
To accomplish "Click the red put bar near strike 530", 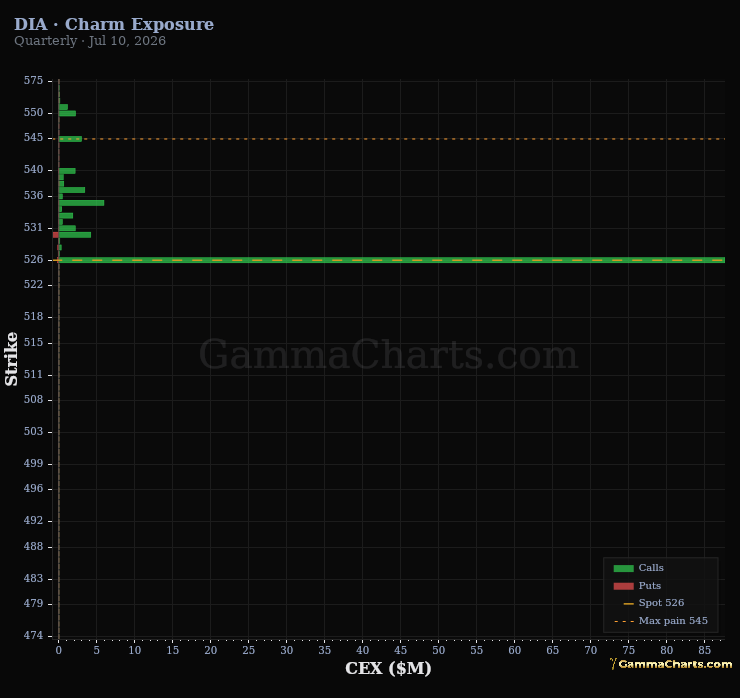I will (x=56, y=235).
